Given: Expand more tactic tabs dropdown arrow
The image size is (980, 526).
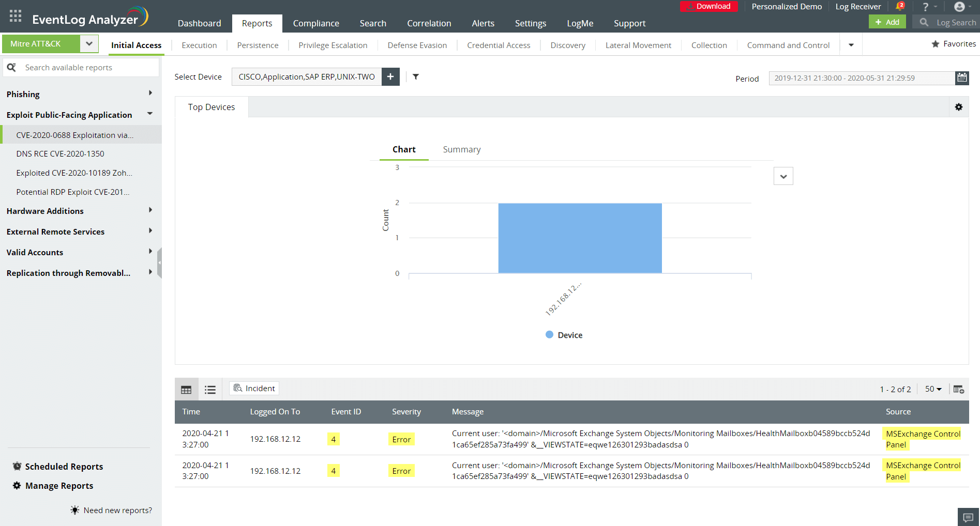Looking at the screenshot, I should 851,45.
